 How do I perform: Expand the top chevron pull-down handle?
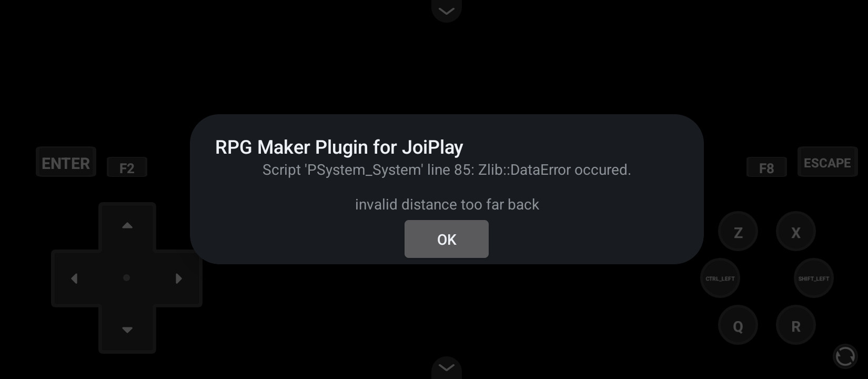pyautogui.click(x=447, y=11)
